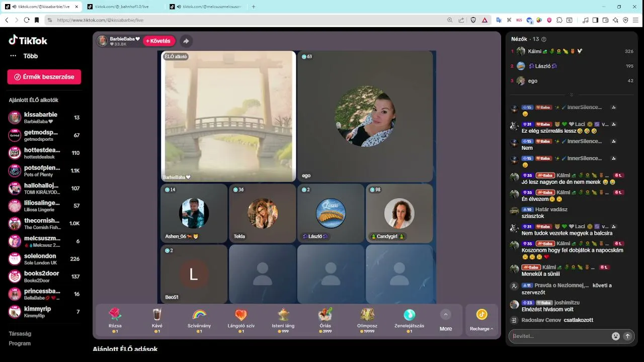Viewport: 644px width, 362px height.
Task: Open KimmyRip recommended live
Action: click(x=44, y=312)
